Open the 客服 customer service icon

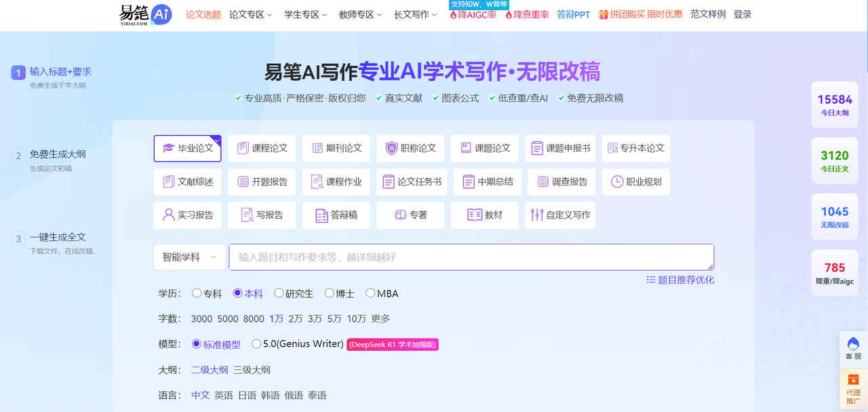tap(854, 343)
